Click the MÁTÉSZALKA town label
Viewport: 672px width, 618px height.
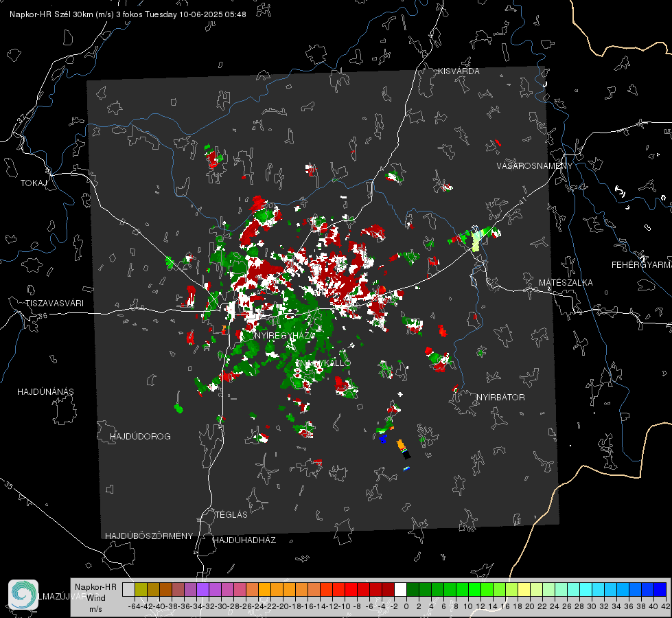tap(566, 283)
